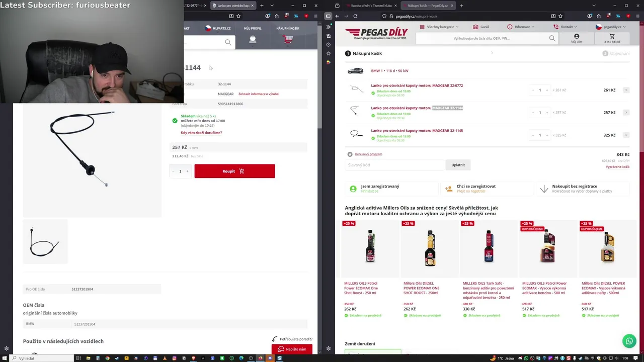Click 'Vyprázdnit košík' link
The height and width of the screenshot is (362, 644).
(x=617, y=167)
